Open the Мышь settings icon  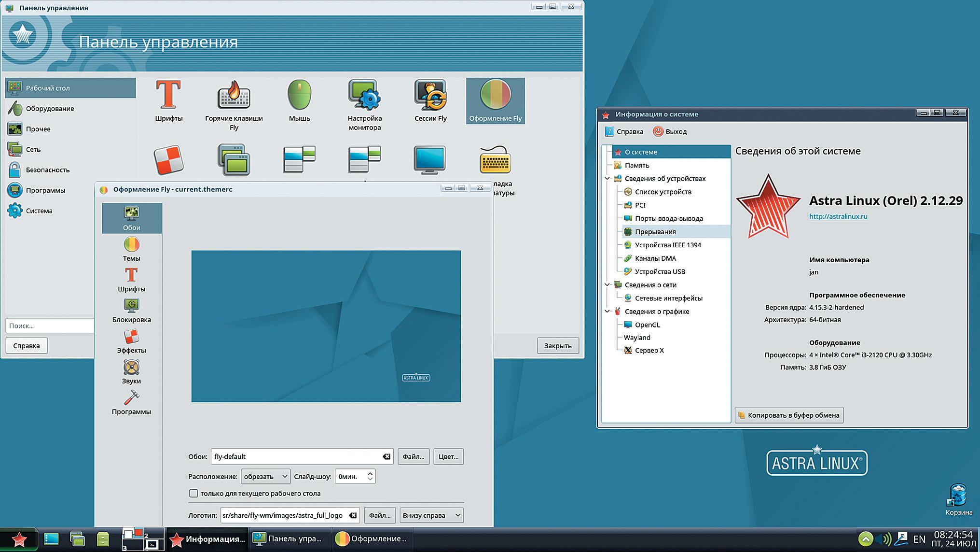pos(299,100)
